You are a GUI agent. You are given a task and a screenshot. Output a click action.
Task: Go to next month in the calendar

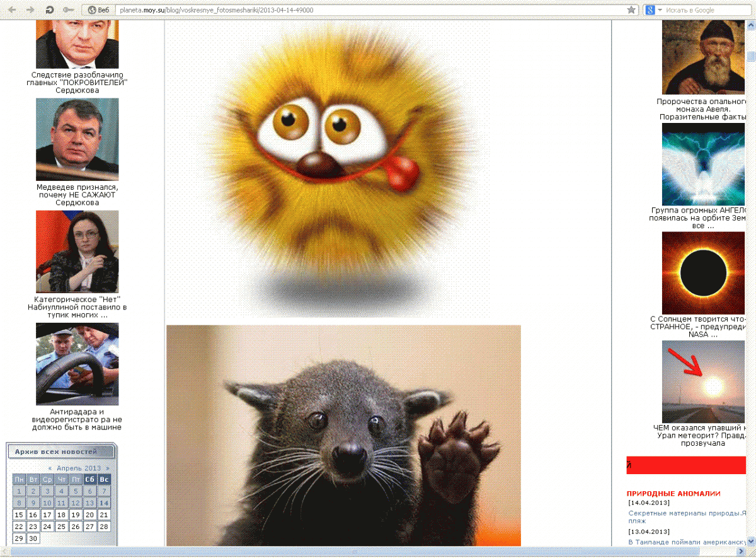108,468
